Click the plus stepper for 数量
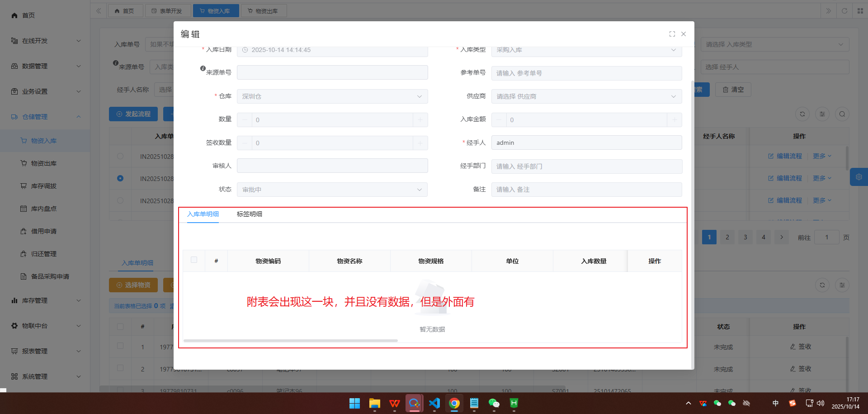868x414 pixels. 420,120
